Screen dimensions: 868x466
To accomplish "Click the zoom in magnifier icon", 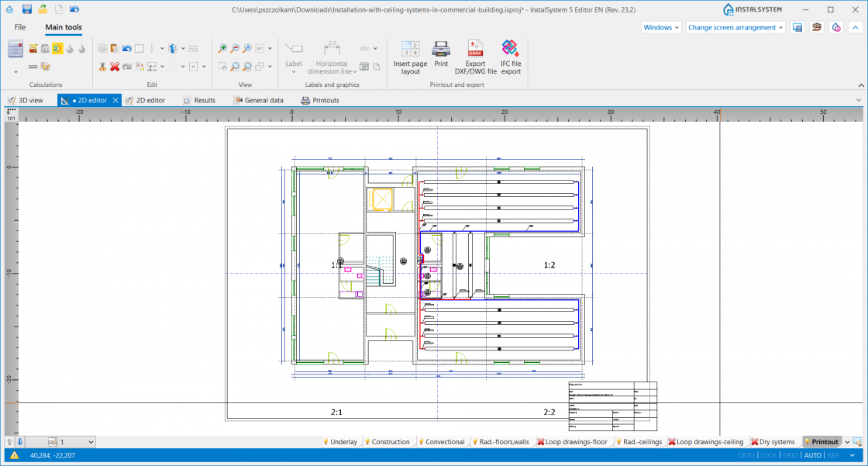I will [222, 49].
